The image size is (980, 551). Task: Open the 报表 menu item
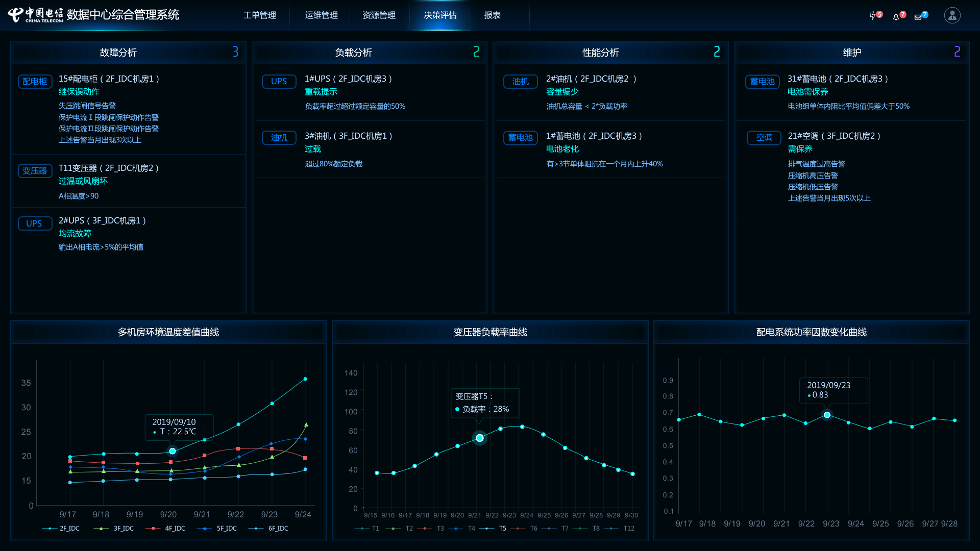point(493,15)
